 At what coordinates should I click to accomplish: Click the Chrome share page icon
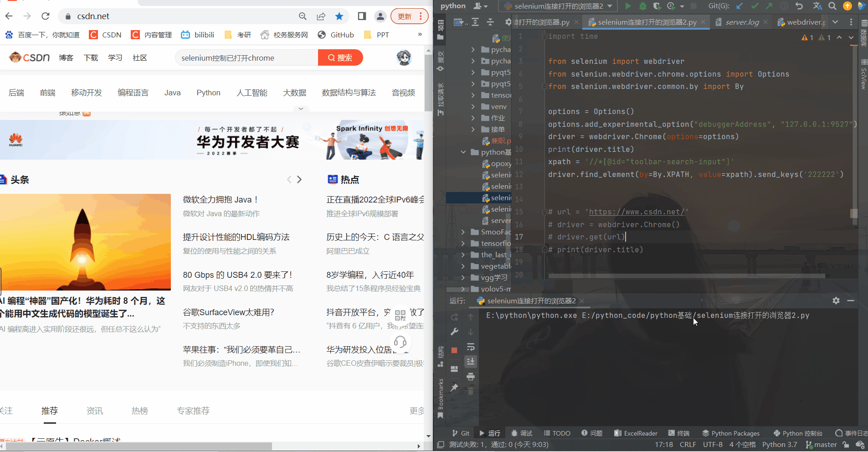click(x=321, y=16)
